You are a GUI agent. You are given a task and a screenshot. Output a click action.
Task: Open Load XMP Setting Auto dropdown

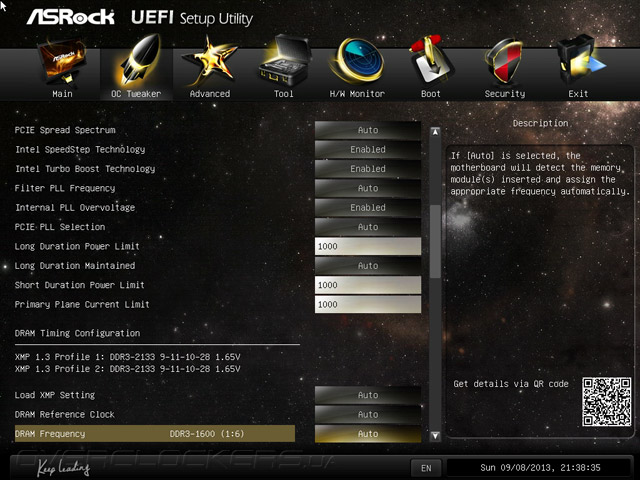coord(368,395)
